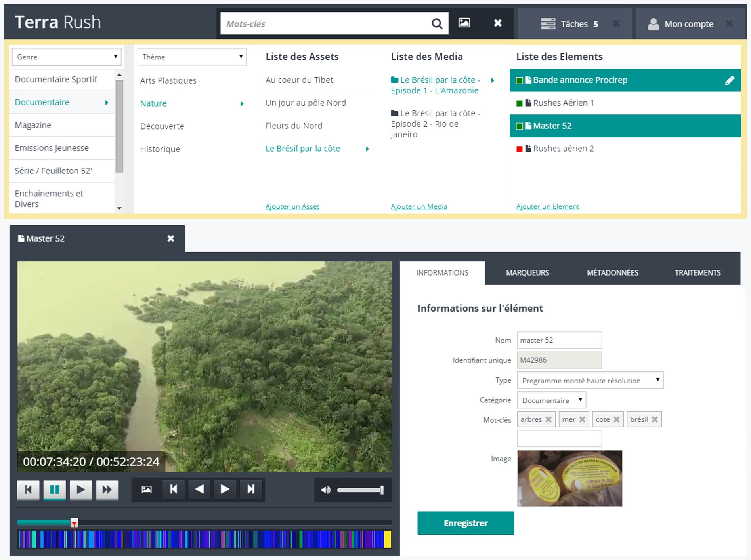Fast forward the video
This screenshot has height=560, width=751.
pos(107,490)
